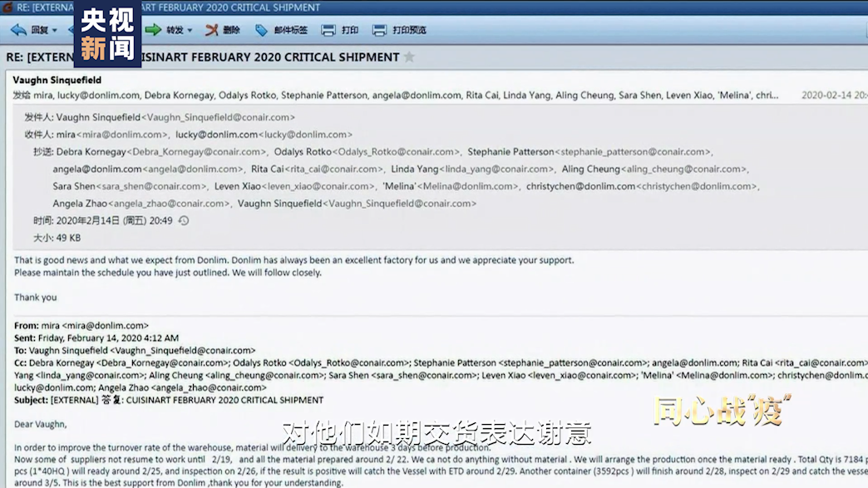Viewport: 868px width, 488px height.
Task: Click the green Forward (转发) icon
Action: [x=153, y=30]
